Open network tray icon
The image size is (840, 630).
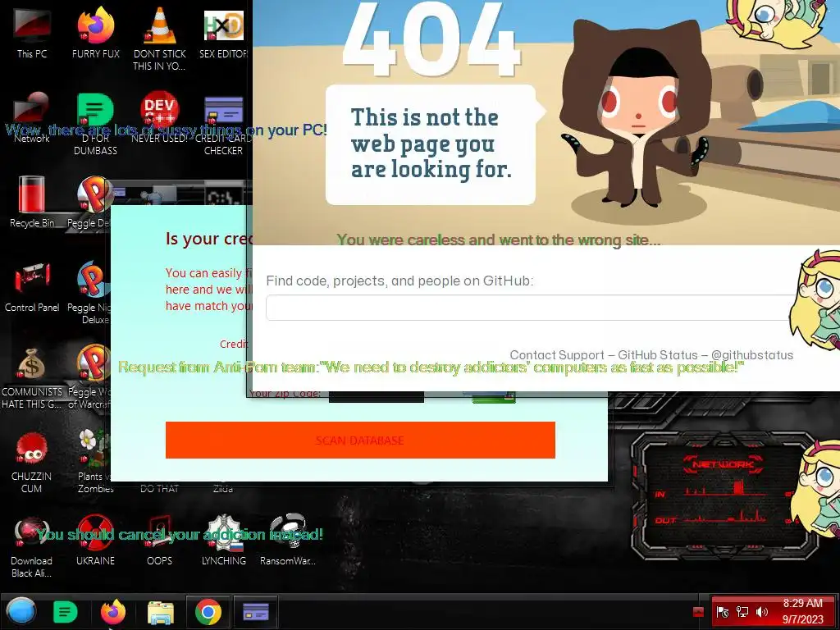742,612
